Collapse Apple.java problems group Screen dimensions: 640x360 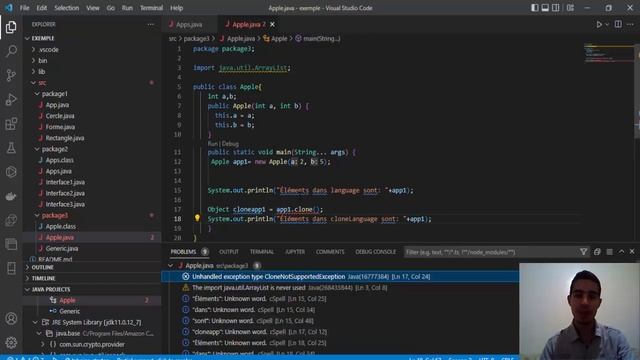click(x=171, y=265)
